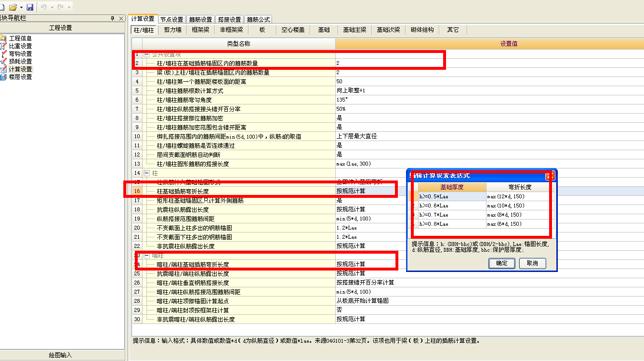
Task: Select the 其它 sub-tab
Action: pos(453,30)
